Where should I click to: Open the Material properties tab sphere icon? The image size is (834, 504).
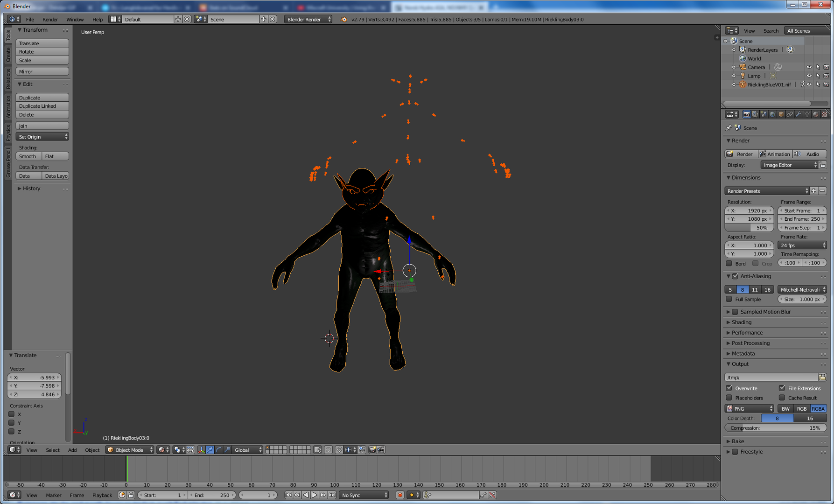pyautogui.click(x=816, y=114)
